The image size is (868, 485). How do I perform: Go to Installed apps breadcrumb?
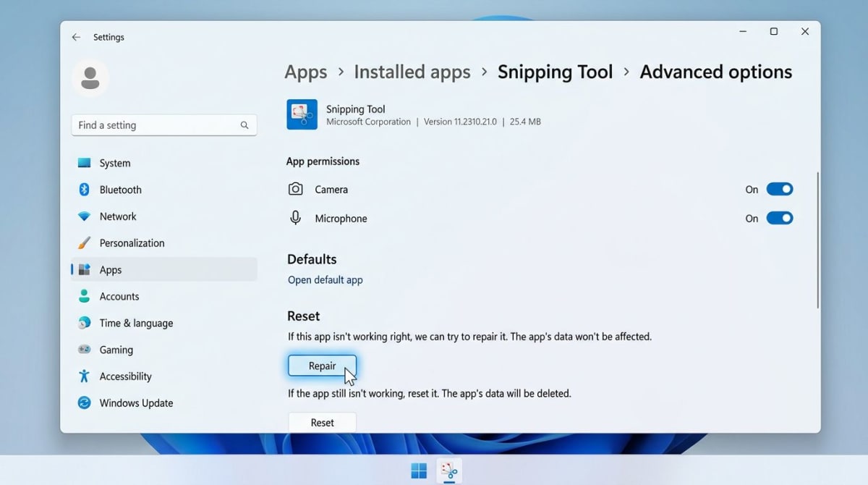coord(412,72)
